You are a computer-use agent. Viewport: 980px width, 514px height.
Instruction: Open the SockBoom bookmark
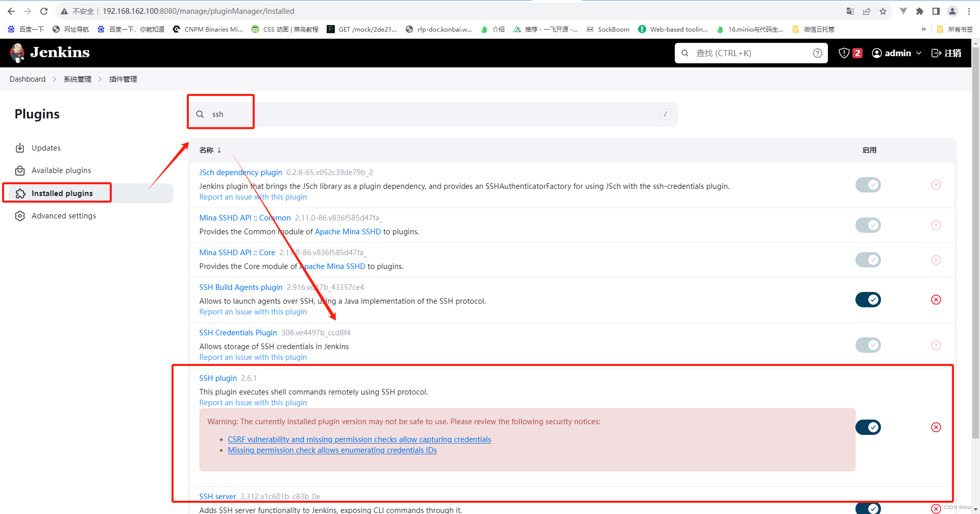coord(608,30)
